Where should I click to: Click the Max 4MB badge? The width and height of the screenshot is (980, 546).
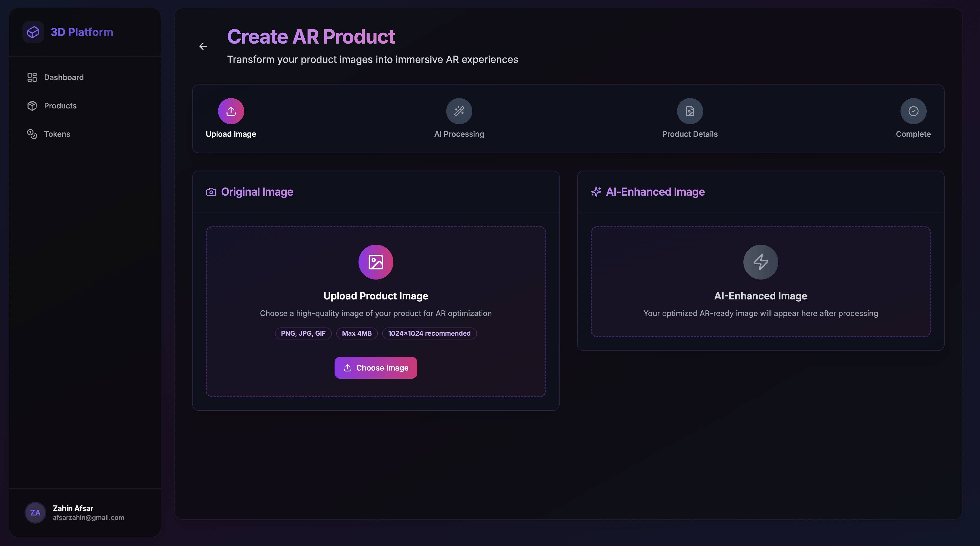coord(356,333)
